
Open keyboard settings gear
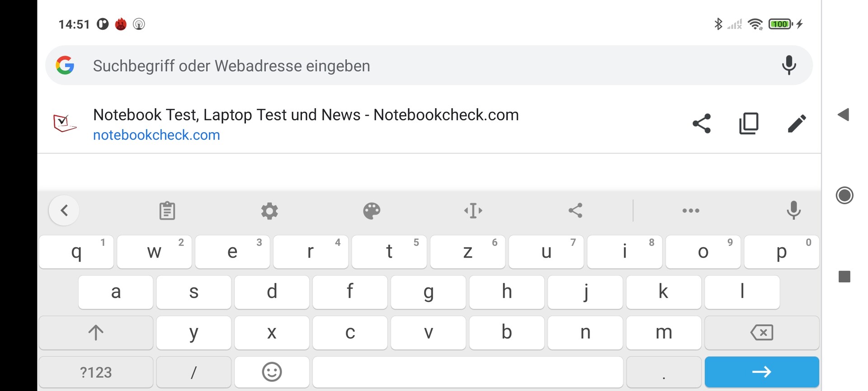coord(269,211)
